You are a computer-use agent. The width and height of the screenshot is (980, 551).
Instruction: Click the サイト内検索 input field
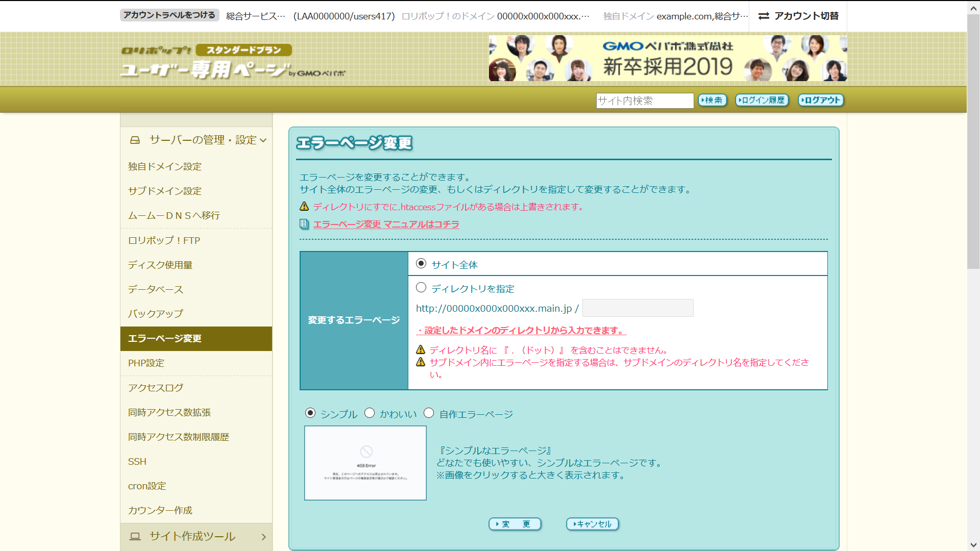coord(645,101)
